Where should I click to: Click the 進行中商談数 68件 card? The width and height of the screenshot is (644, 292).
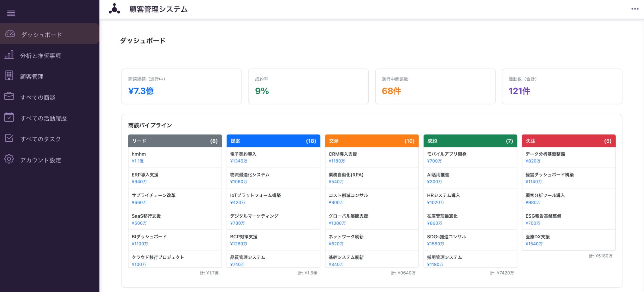click(x=435, y=86)
